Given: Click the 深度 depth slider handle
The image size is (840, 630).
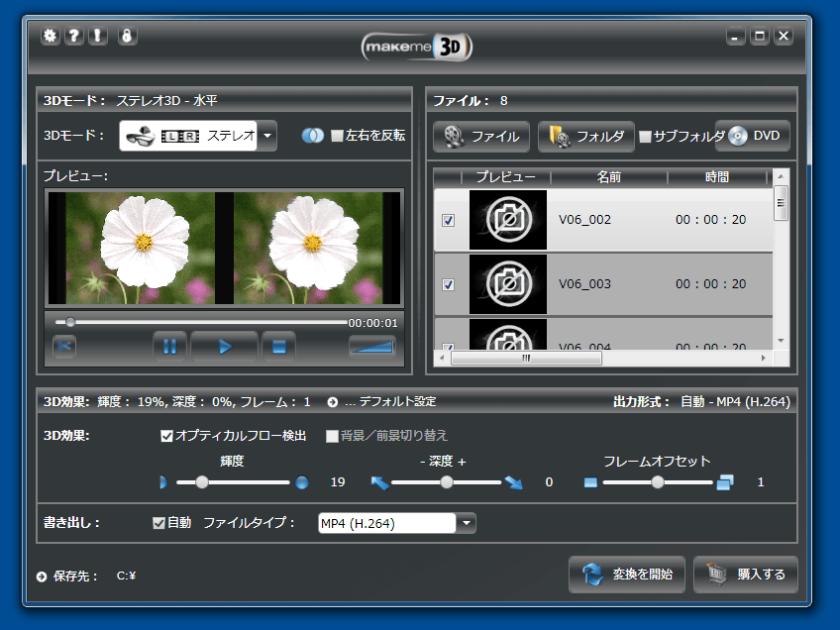Looking at the screenshot, I should pos(447,482).
